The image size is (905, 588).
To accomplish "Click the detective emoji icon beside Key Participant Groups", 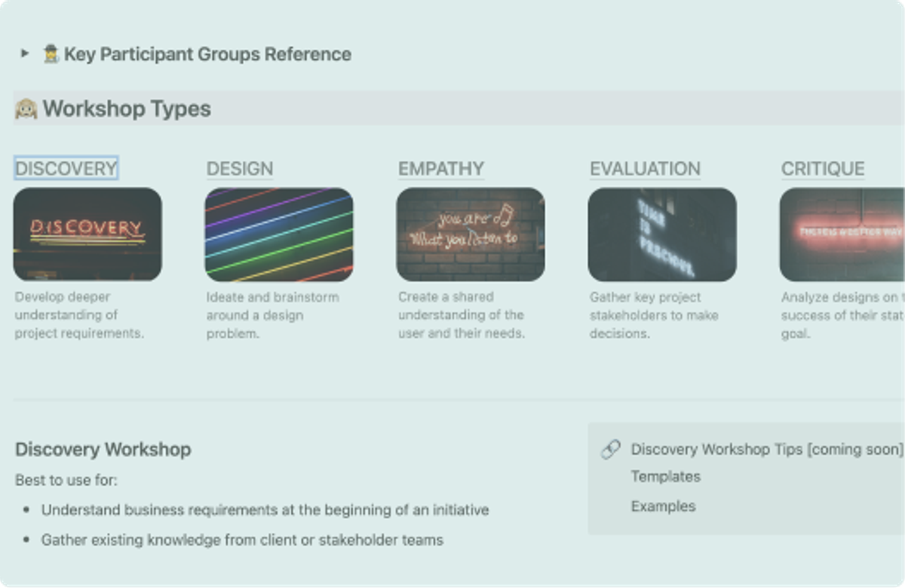I will (51, 54).
